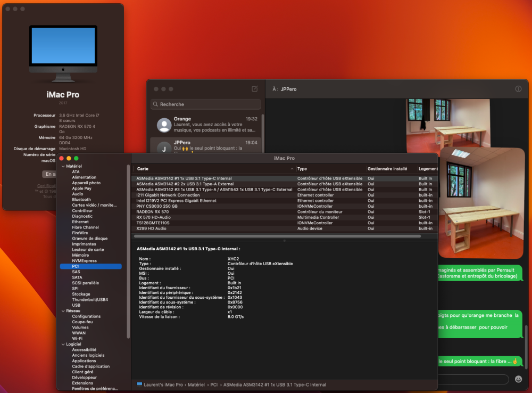Click the Type column header

coord(331,169)
